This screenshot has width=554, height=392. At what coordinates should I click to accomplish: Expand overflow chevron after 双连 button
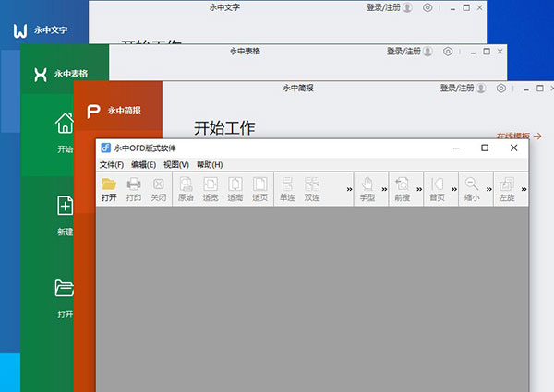(x=349, y=189)
